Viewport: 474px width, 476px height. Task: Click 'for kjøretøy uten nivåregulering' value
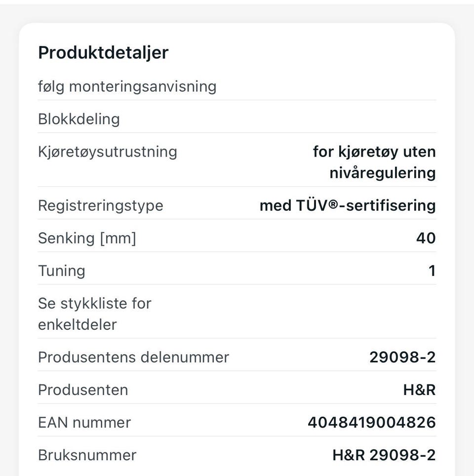374,162
